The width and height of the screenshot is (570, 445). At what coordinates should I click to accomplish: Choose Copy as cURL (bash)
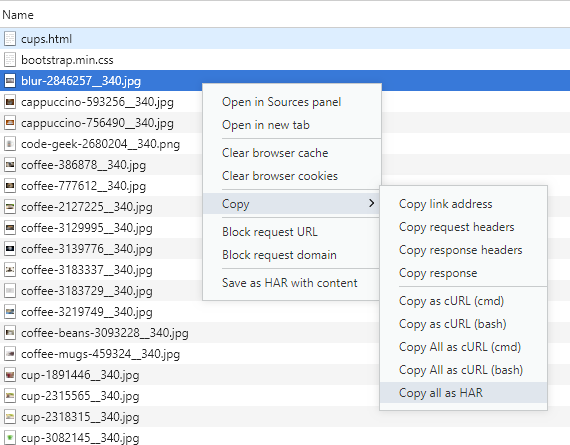452,324
